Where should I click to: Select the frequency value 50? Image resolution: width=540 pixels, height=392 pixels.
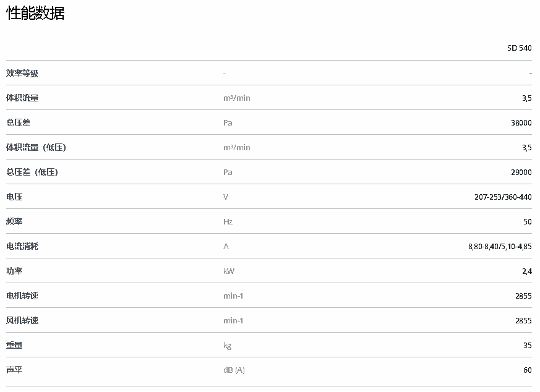pyautogui.click(x=527, y=222)
